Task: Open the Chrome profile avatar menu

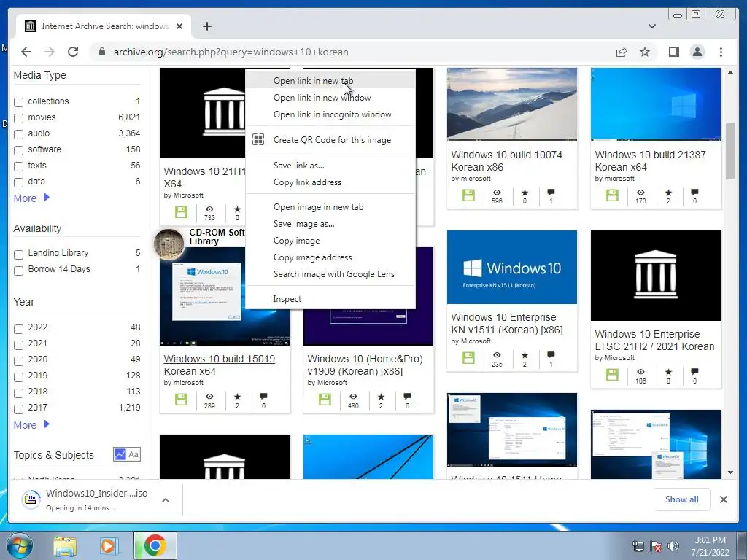Action: (x=697, y=52)
